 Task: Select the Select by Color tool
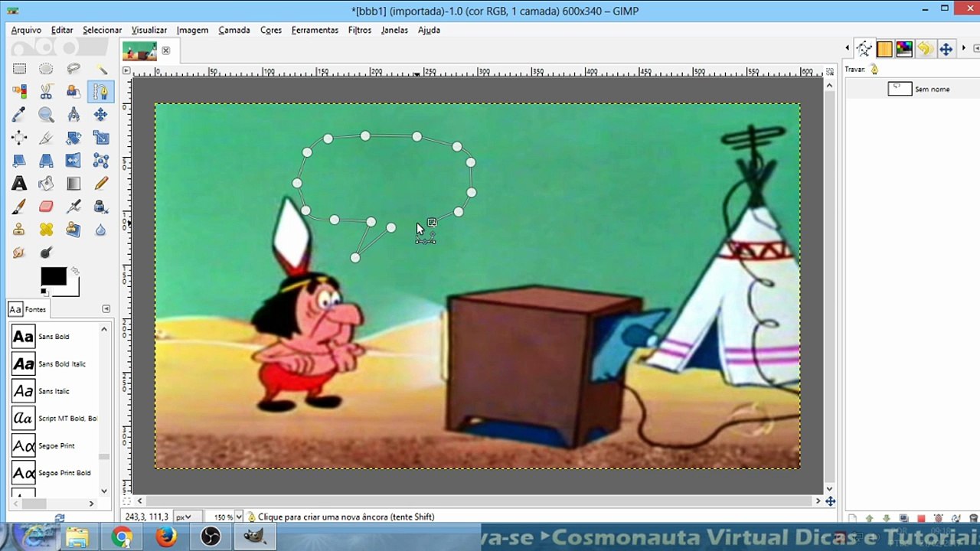pos(19,92)
